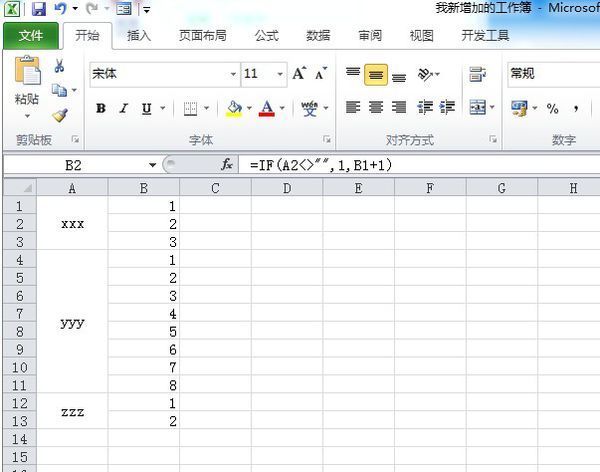Screen dimensions: 600x472
Task: Click the yellow fill color bucket
Action: coord(234,108)
